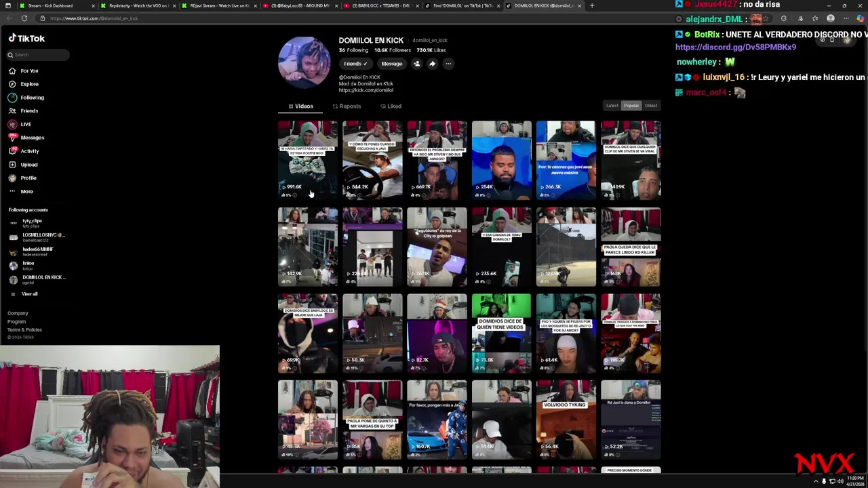Click the Friends follow-status button
The image size is (868, 488).
355,64
